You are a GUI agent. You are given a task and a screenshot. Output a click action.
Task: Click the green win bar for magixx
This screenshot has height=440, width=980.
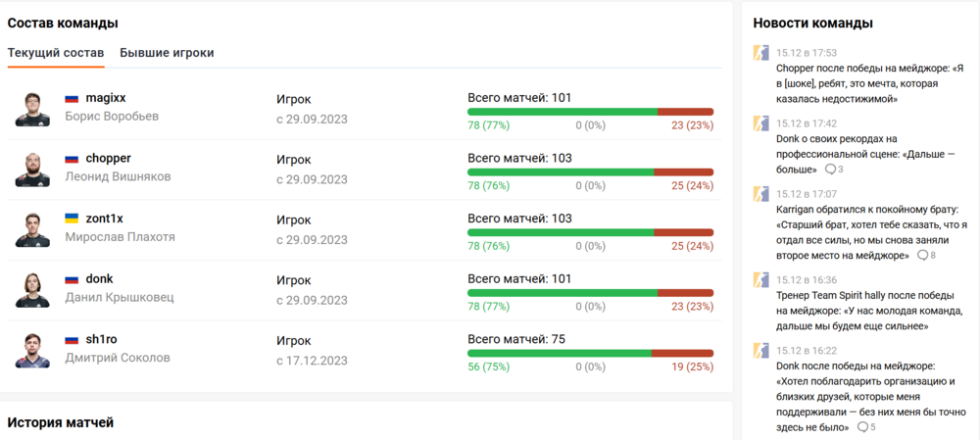(563, 112)
